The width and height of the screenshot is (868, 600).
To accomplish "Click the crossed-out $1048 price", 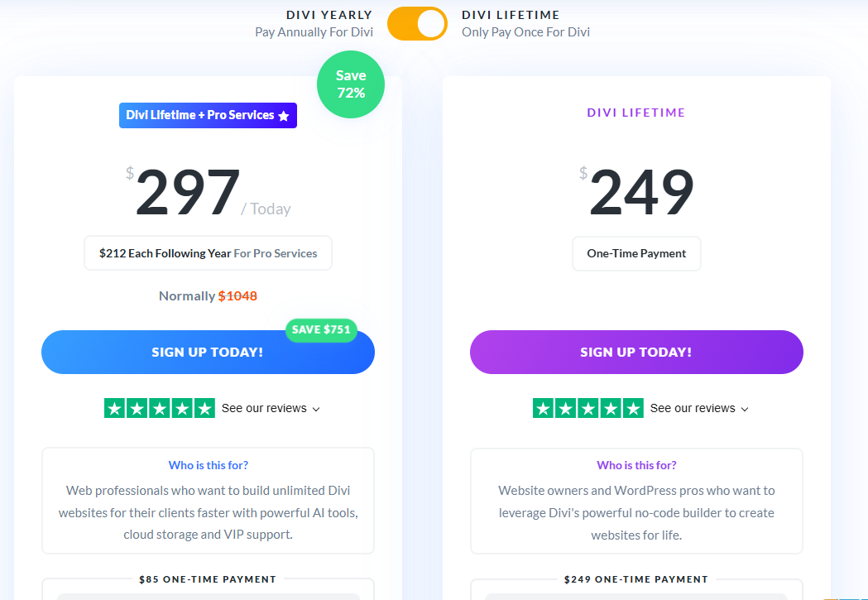I will [x=238, y=295].
